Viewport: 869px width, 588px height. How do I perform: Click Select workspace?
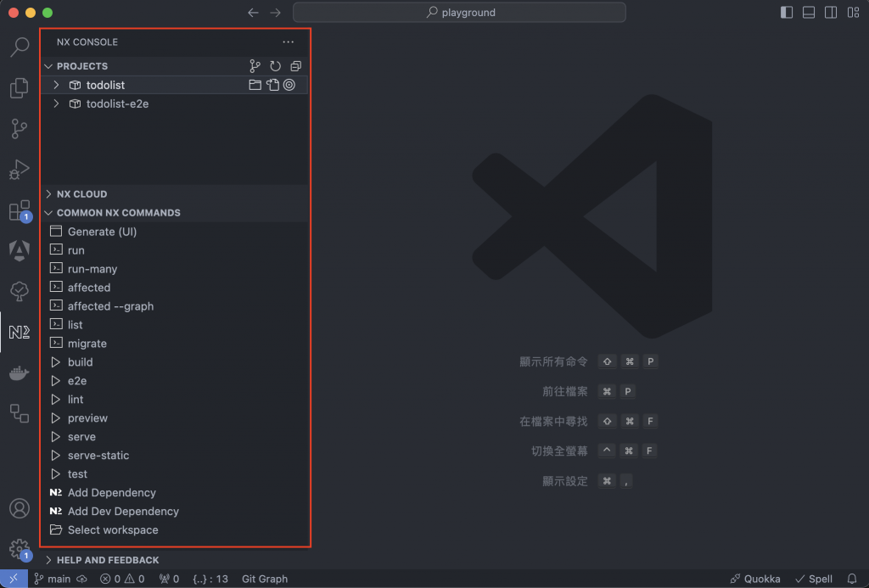click(x=175, y=529)
